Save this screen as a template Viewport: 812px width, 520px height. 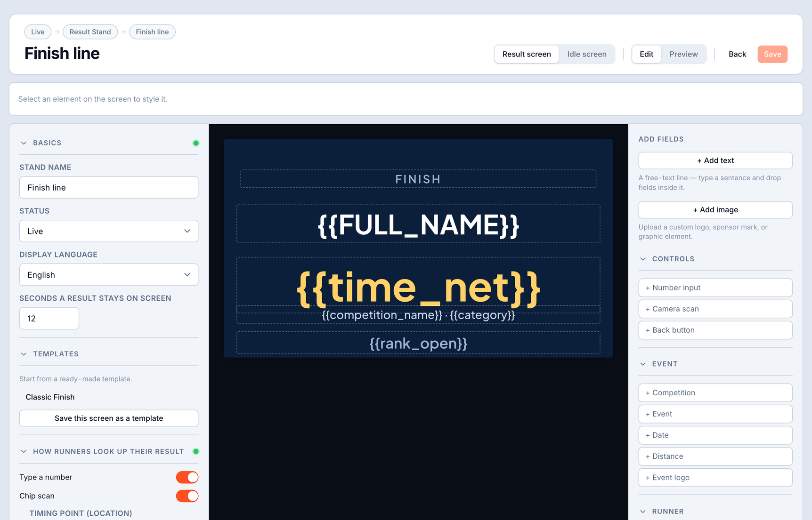point(109,418)
